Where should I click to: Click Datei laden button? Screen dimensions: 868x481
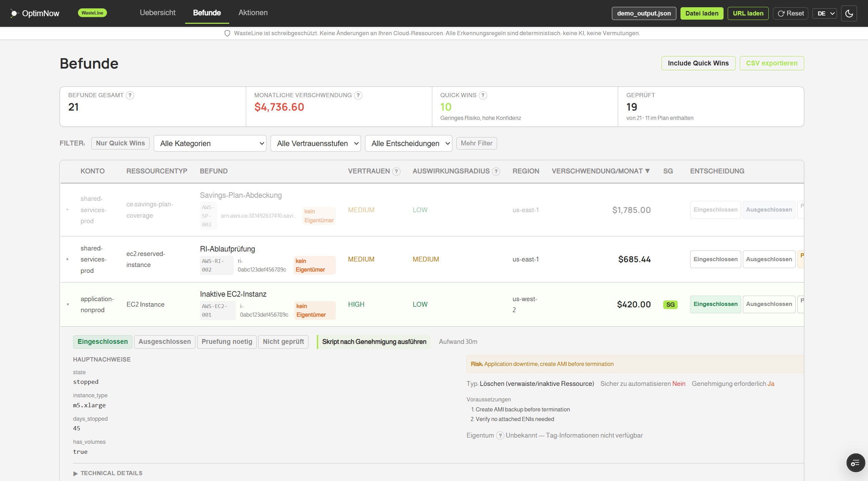(x=702, y=13)
